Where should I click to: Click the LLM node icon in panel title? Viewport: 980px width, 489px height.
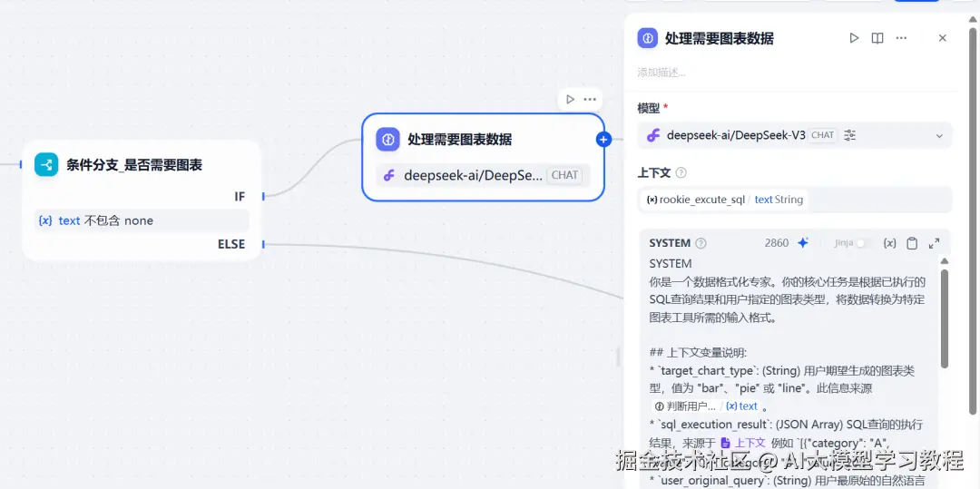tap(648, 38)
